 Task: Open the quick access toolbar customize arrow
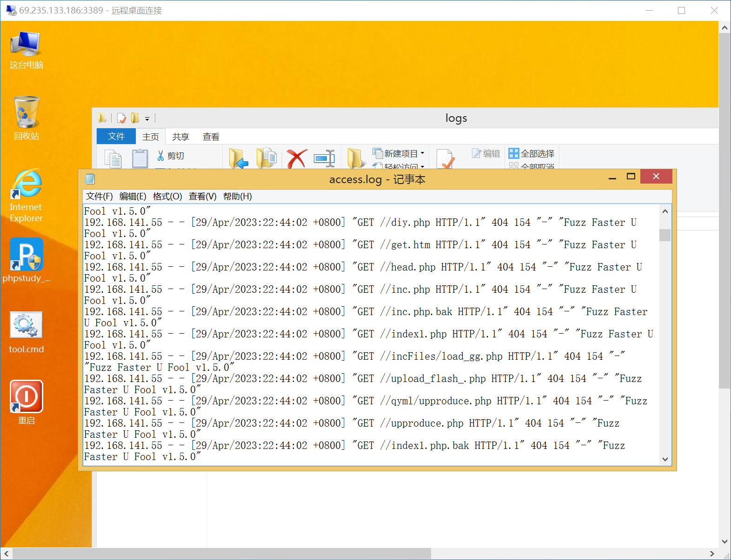click(x=147, y=119)
